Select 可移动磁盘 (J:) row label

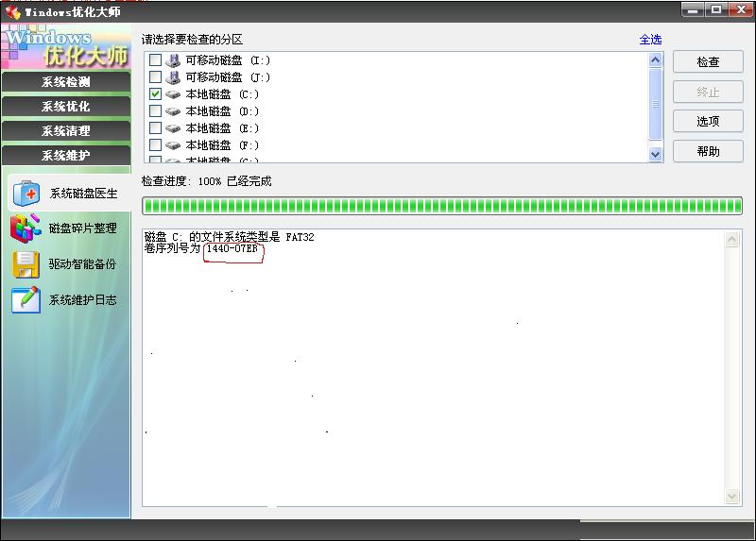pos(228,77)
